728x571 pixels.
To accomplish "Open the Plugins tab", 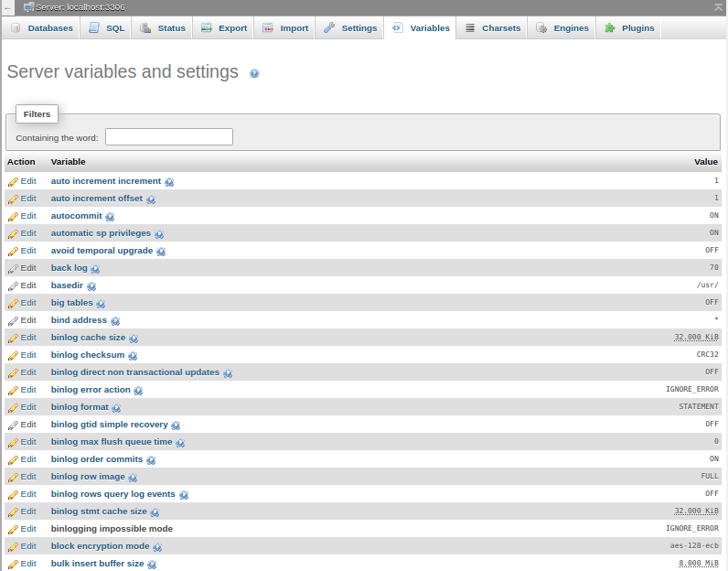I will pyautogui.click(x=629, y=28).
